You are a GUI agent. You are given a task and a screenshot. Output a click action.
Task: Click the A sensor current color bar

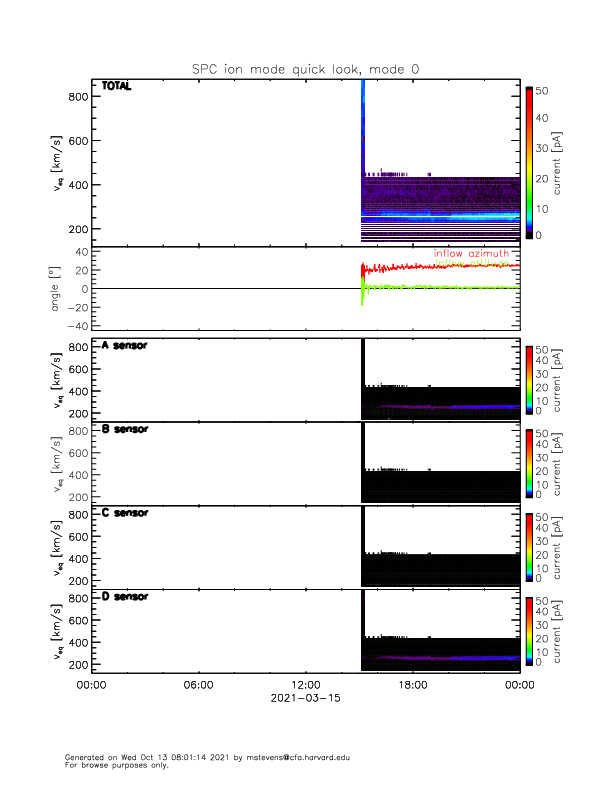(529, 379)
